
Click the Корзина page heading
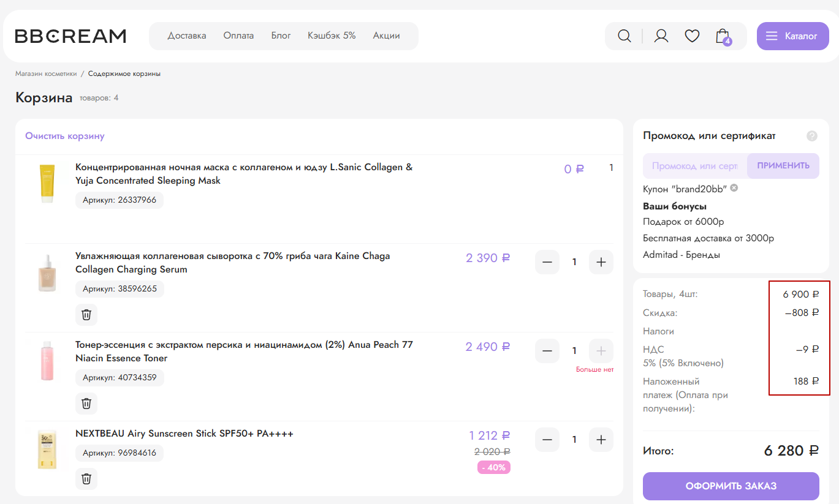click(x=44, y=97)
